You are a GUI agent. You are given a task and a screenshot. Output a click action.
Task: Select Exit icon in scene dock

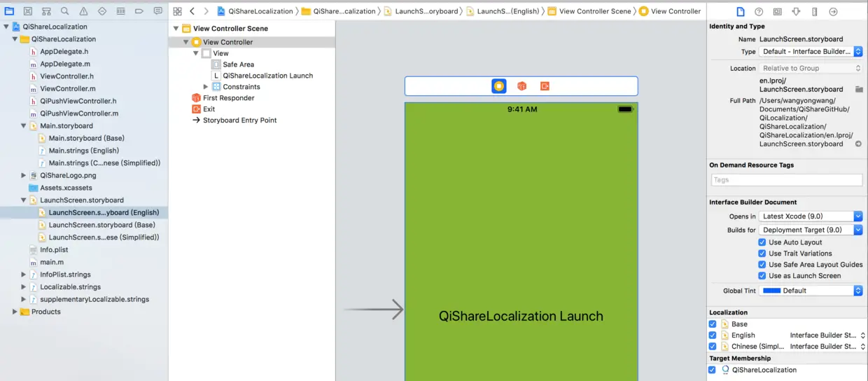[545, 86]
